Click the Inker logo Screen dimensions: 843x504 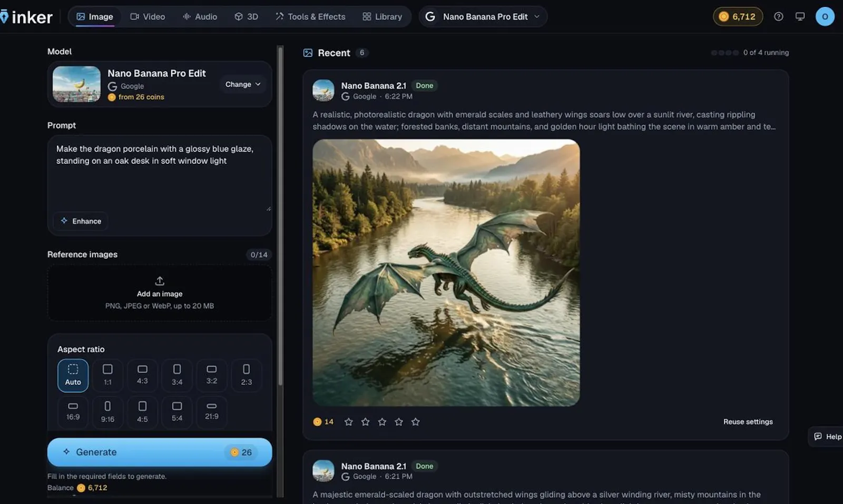26,17
